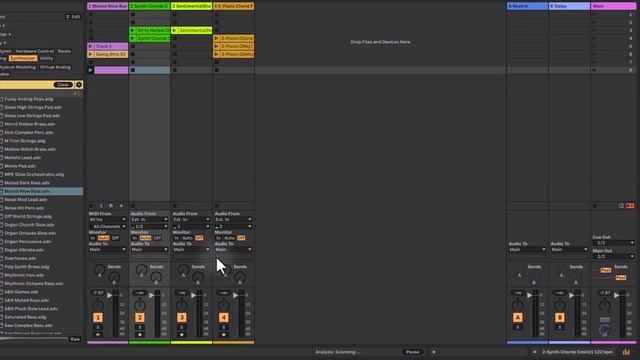Toggle track 3 activator button

[182, 318]
